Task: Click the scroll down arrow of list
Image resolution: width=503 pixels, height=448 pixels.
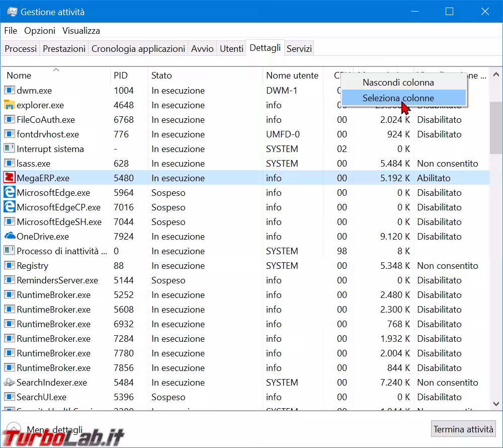Action: [x=495, y=404]
